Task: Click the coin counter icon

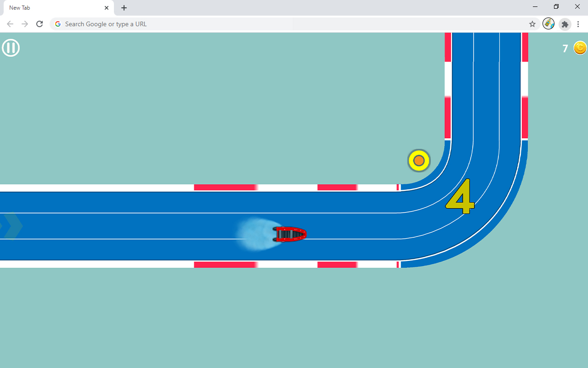Action: (x=580, y=47)
